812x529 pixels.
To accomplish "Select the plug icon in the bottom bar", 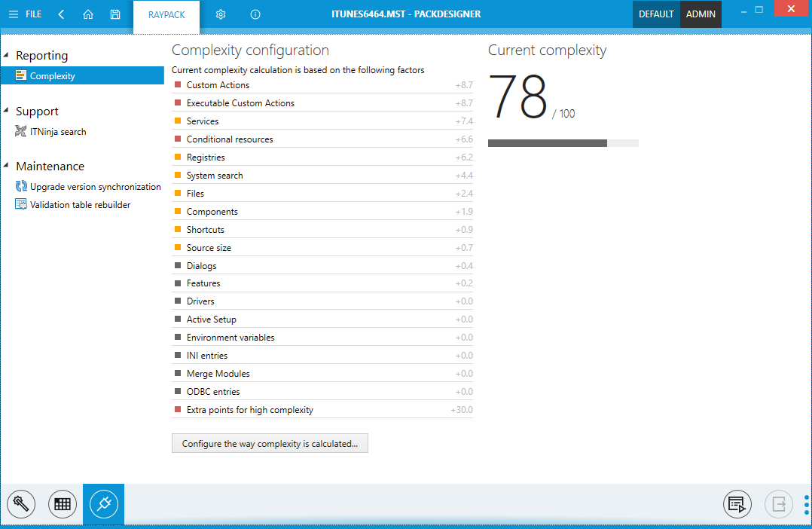I will pos(104,504).
